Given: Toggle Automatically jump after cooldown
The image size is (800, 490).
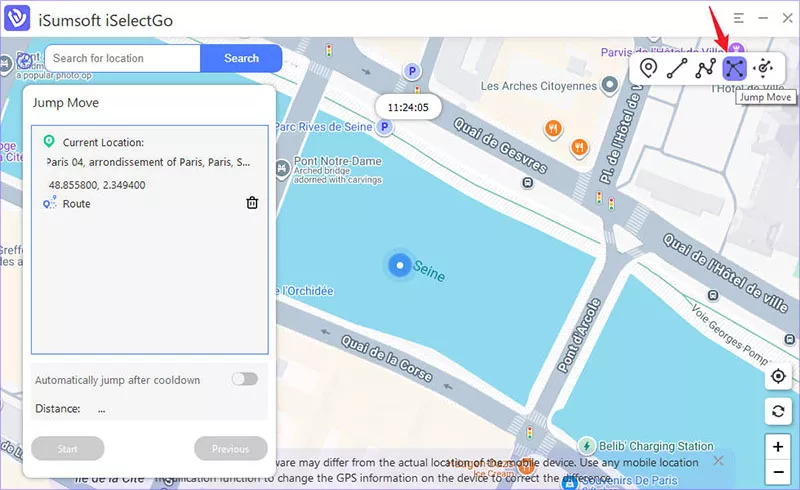Looking at the screenshot, I should click(244, 379).
